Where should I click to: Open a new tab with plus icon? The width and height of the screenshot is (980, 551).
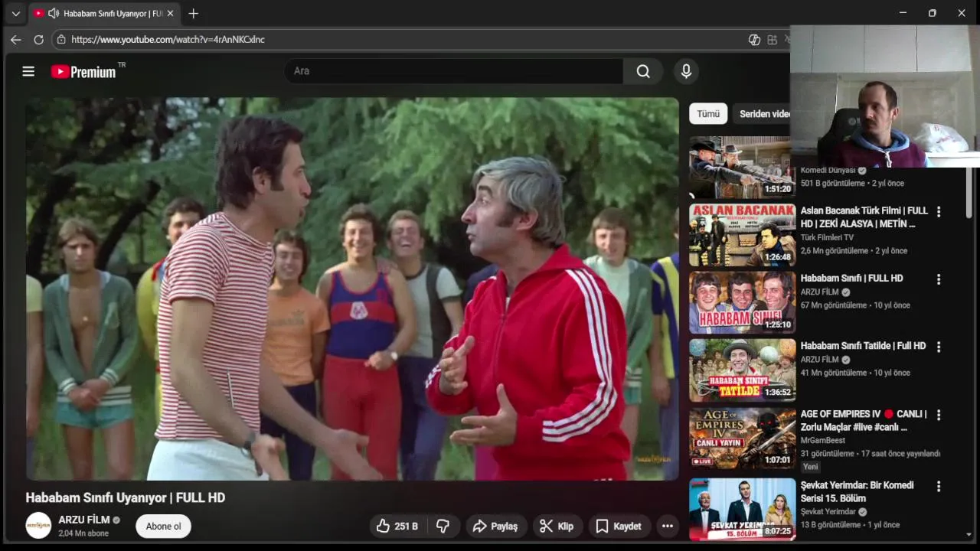pyautogui.click(x=193, y=13)
